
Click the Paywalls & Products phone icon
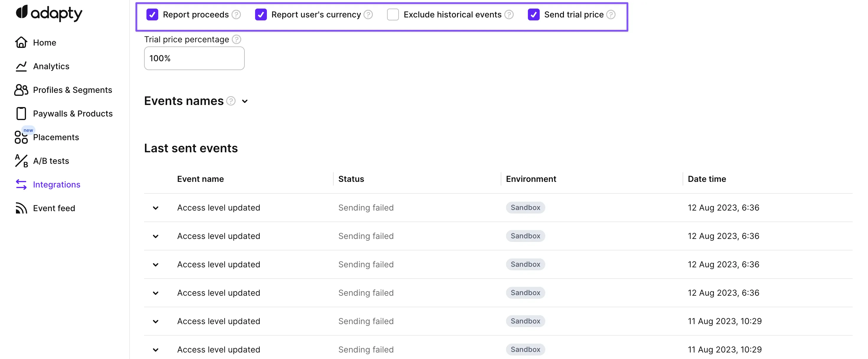(x=21, y=113)
